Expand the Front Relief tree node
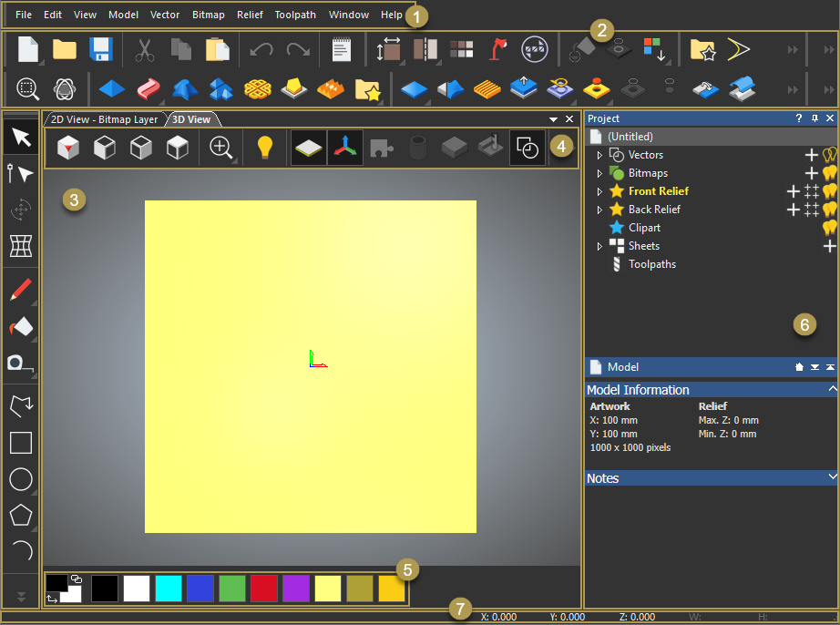 599,191
